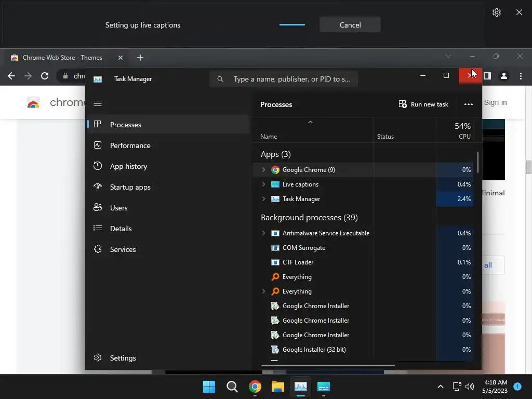Viewport: 532px width, 399px height.
Task: Open a new Chrome tab
Action: (140, 58)
